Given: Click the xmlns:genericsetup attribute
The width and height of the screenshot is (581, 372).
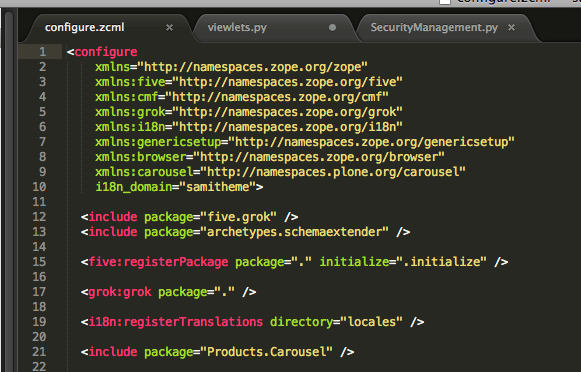Looking at the screenshot, I should point(158,142).
